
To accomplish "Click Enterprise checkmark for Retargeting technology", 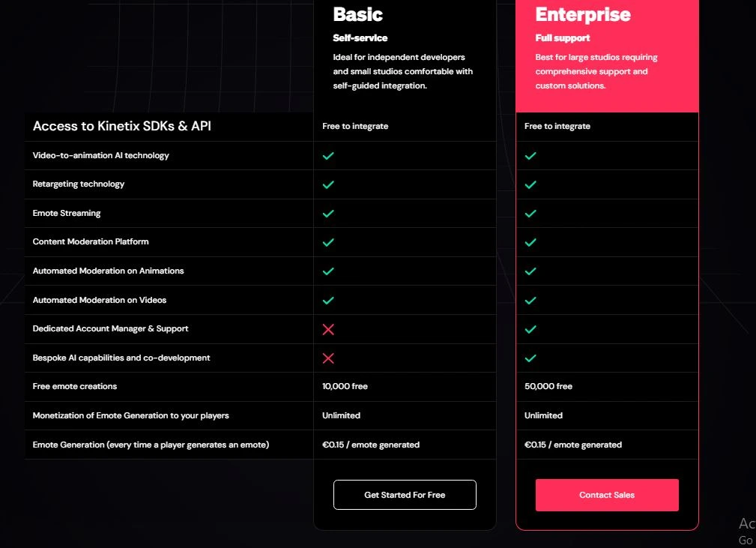I will [530, 184].
